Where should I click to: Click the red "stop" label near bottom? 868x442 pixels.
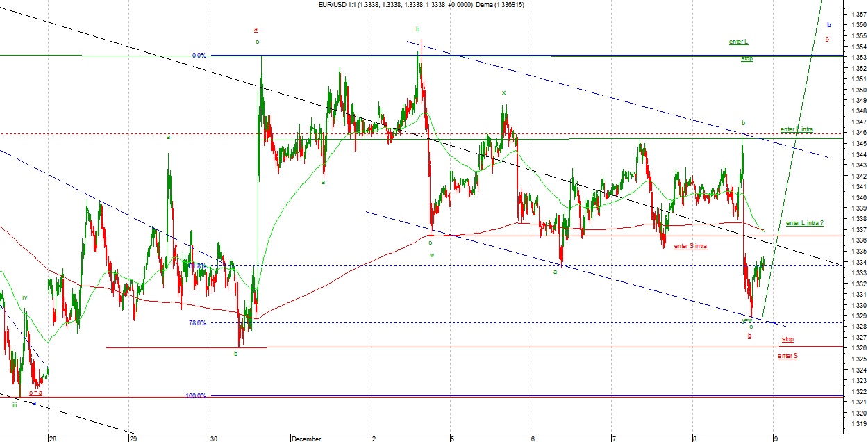787,339
